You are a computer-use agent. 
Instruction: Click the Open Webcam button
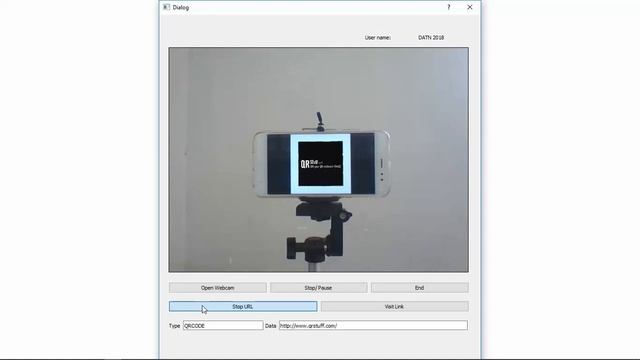pyautogui.click(x=218, y=288)
